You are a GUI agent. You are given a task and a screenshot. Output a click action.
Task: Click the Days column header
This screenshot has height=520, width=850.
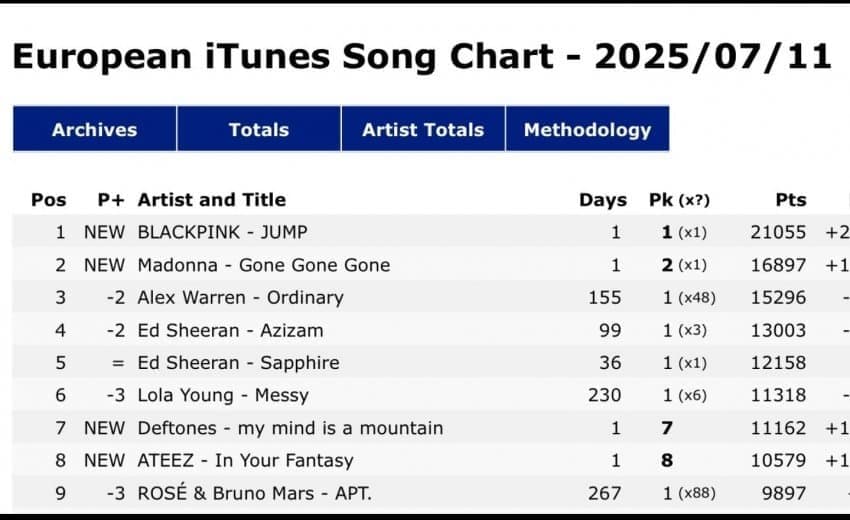(x=603, y=200)
